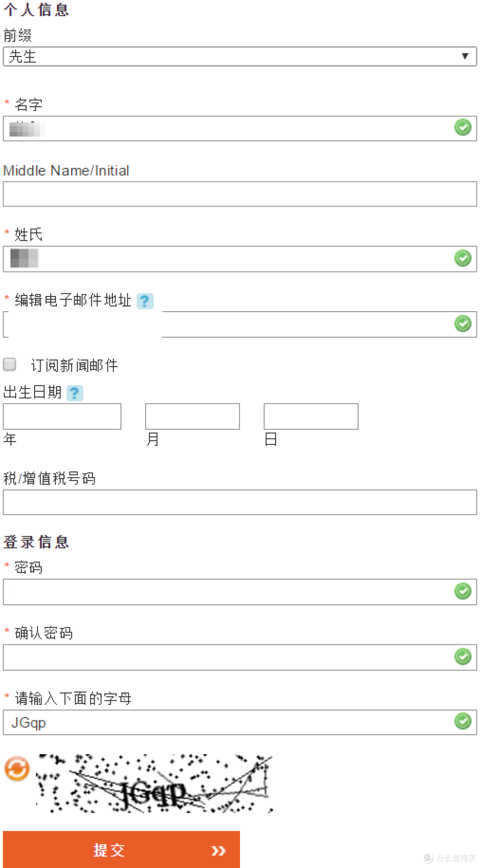Click green checkmark in 姓氏 field
The height and width of the screenshot is (868, 480).
pos(463,258)
